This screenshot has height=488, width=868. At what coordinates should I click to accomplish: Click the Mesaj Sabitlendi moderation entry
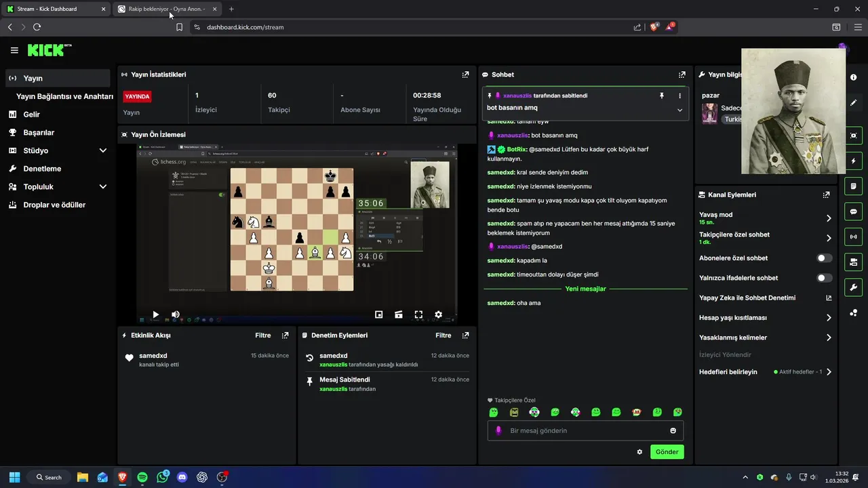click(387, 384)
